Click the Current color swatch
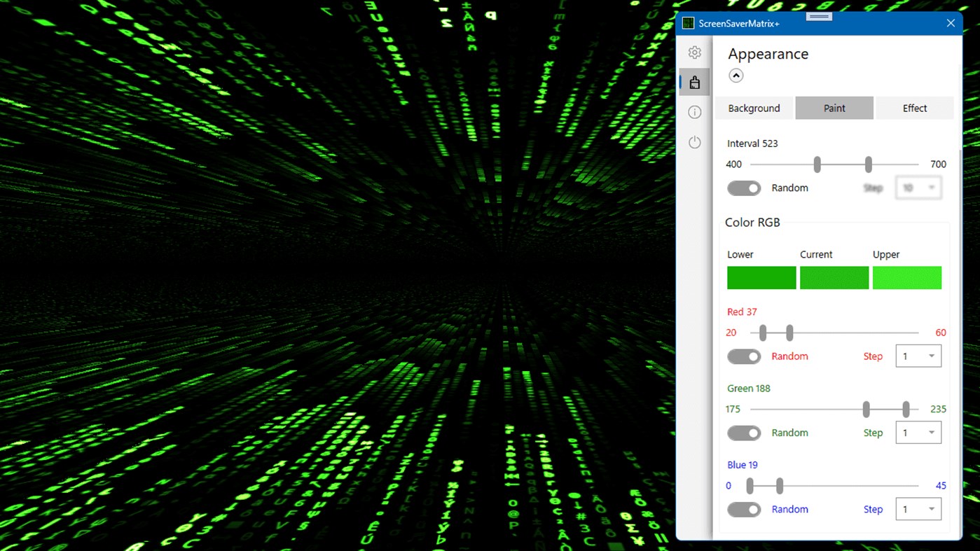This screenshot has height=551, width=980. click(834, 278)
